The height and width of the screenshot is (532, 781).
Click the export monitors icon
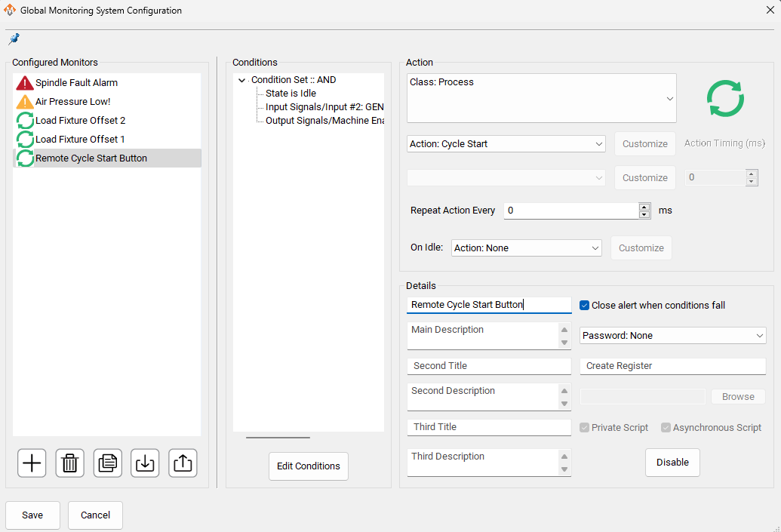[x=183, y=463]
